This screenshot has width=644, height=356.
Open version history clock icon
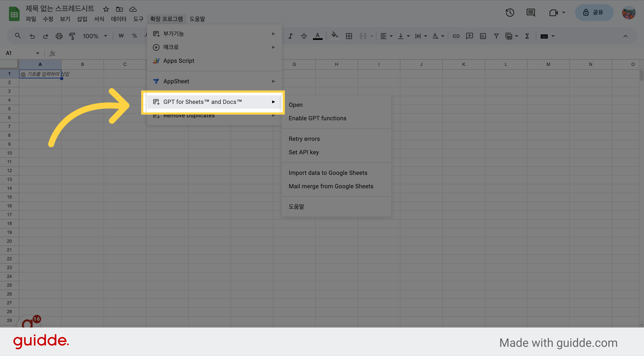pos(510,13)
